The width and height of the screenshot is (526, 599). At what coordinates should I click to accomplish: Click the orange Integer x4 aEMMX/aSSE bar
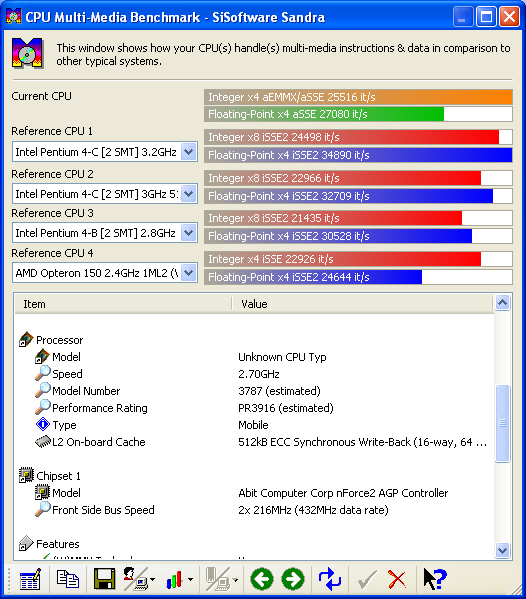[358, 97]
